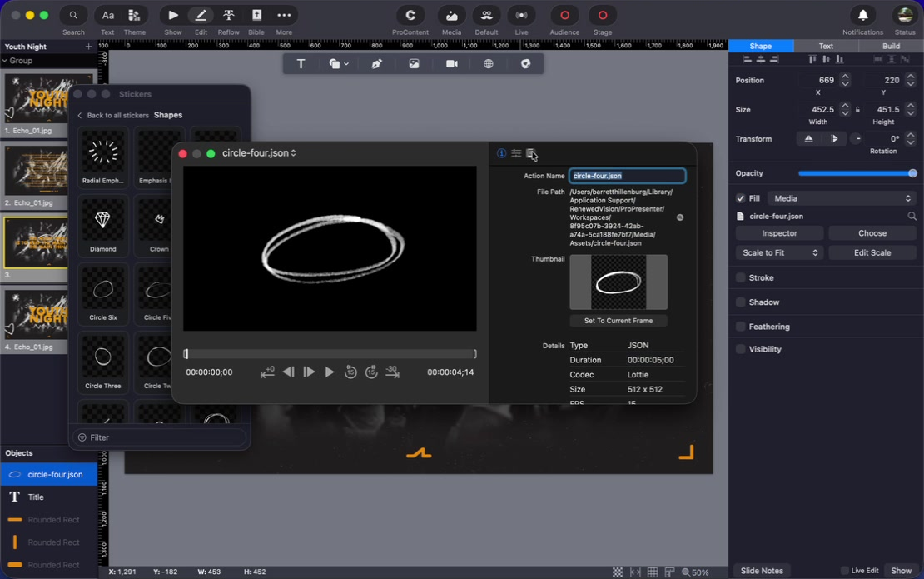924x579 pixels.
Task: Enable the Shadow checkbox
Action: pos(741,302)
